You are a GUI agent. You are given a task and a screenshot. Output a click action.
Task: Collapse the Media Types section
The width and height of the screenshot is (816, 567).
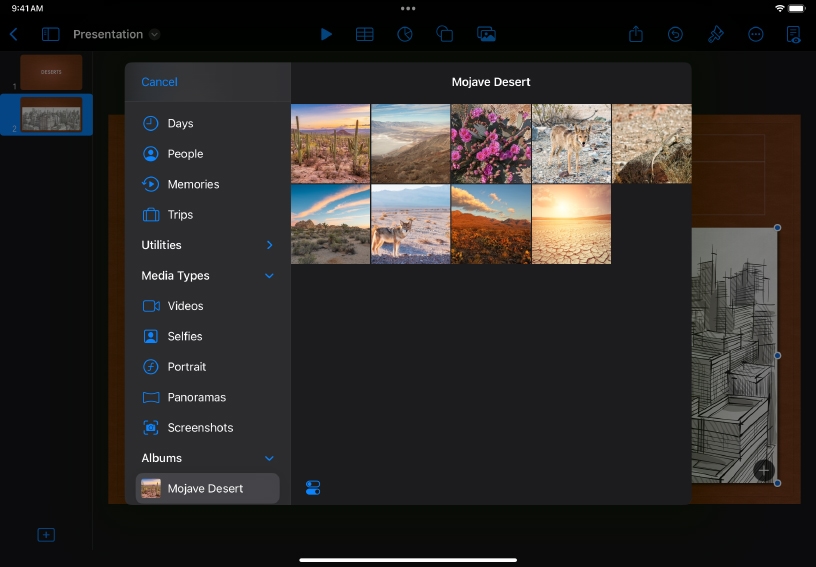[x=269, y=276]
